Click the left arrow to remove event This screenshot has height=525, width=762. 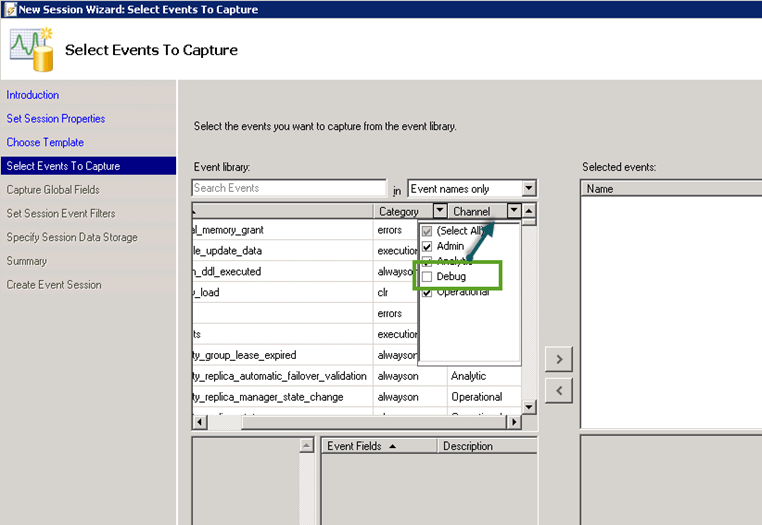click(x=559, y=389)
